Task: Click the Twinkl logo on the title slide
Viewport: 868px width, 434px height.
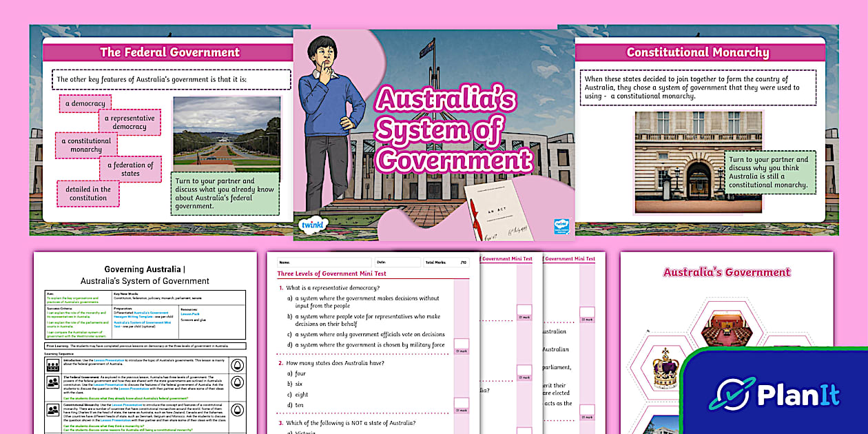Action: coord(313,225)
